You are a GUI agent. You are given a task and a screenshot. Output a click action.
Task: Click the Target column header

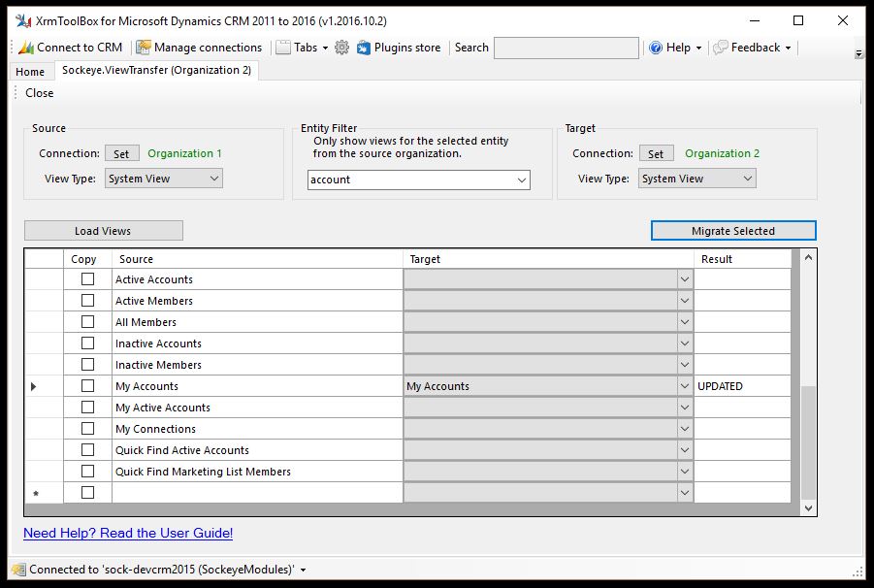pyautogui.click(x=548, y=259)
